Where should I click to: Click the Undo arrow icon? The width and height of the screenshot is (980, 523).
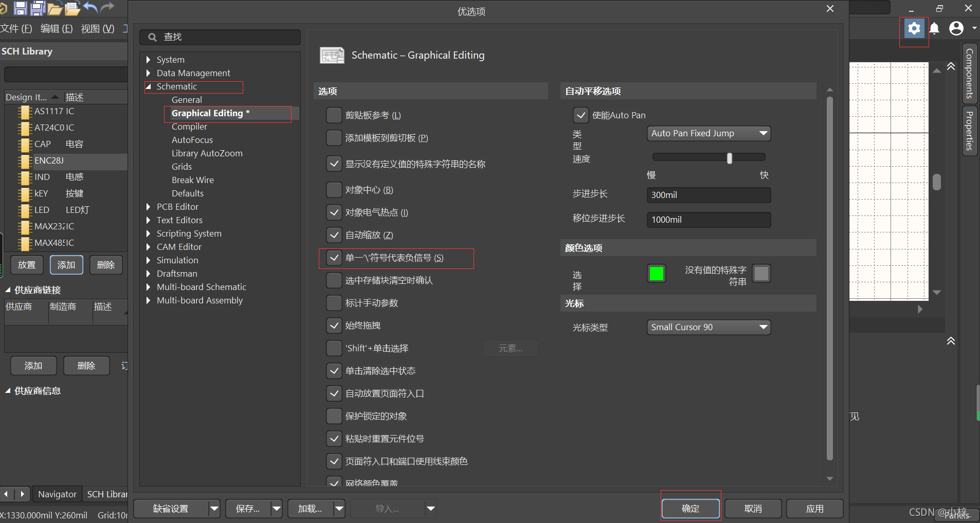pos(90,8)
